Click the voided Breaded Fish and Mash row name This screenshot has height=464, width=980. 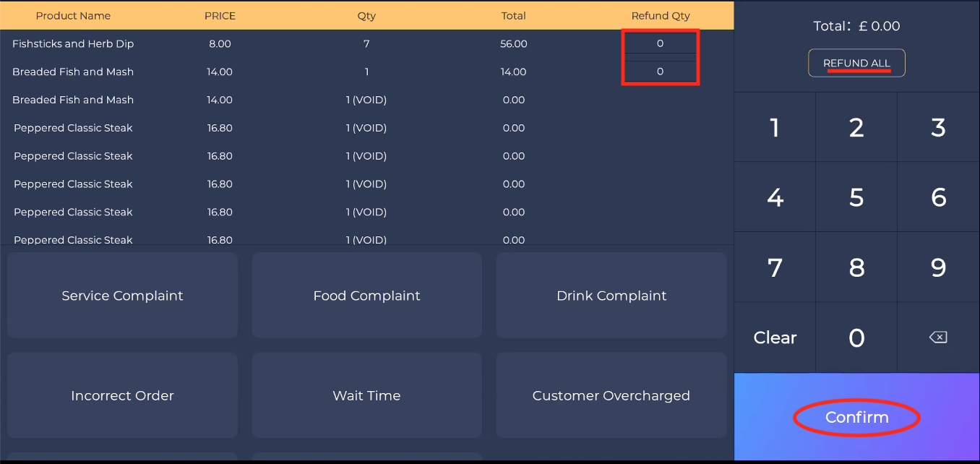tap(73, 100)
